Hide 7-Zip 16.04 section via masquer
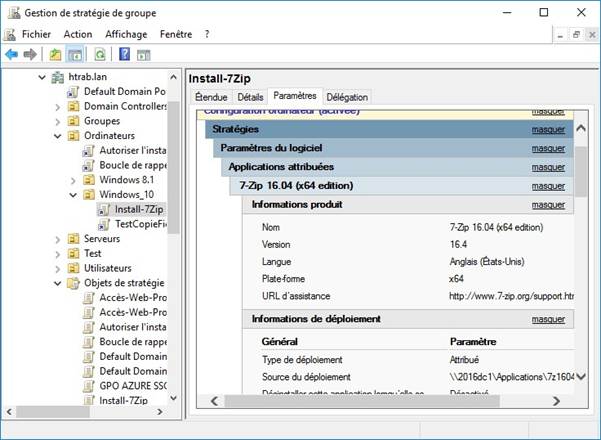This screenshot has width=601, height=440. [x=548, y=186]
